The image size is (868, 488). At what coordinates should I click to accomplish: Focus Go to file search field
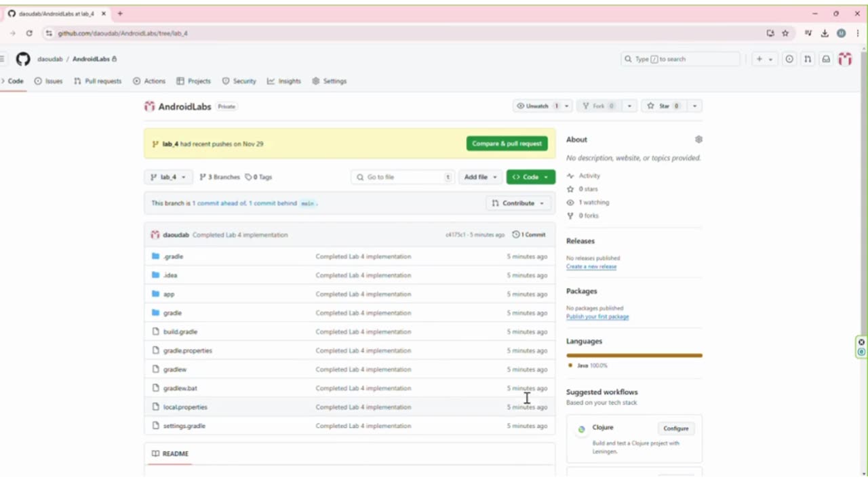[402, 178]
